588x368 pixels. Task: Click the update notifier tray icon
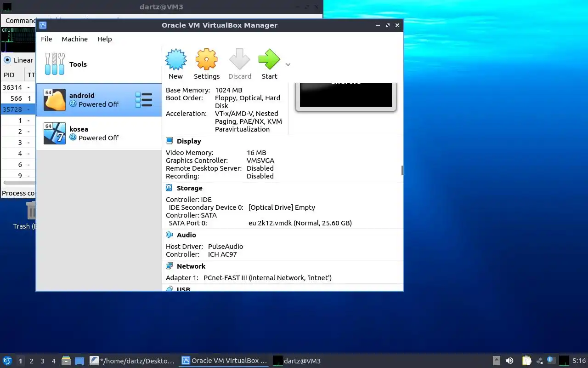coord(551,361)
